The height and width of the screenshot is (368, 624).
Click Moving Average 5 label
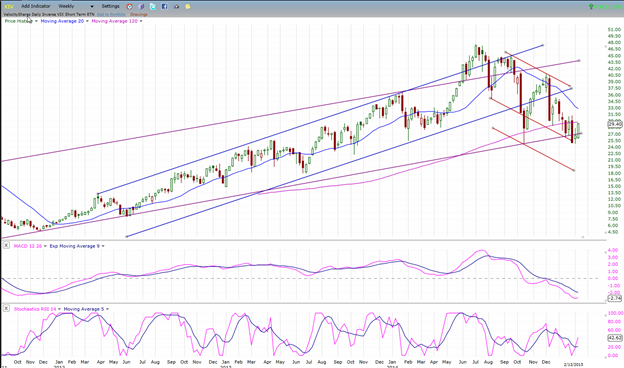click(x=84, y=309)
